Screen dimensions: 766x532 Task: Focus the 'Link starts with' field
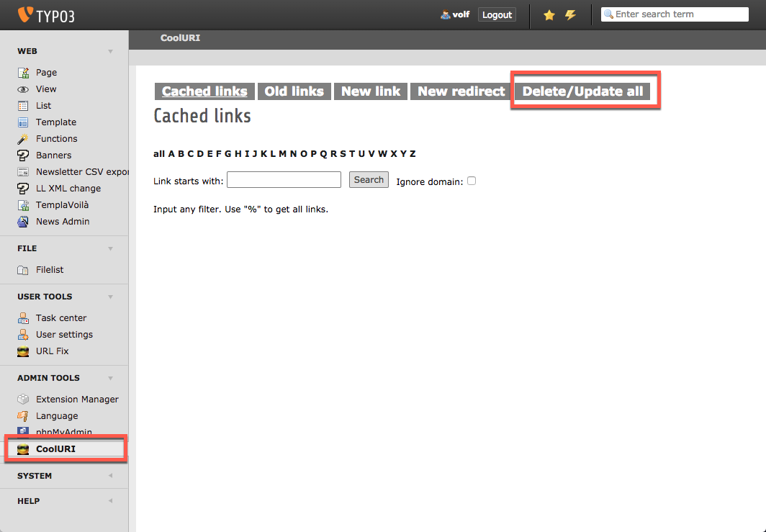coord(284,180)
